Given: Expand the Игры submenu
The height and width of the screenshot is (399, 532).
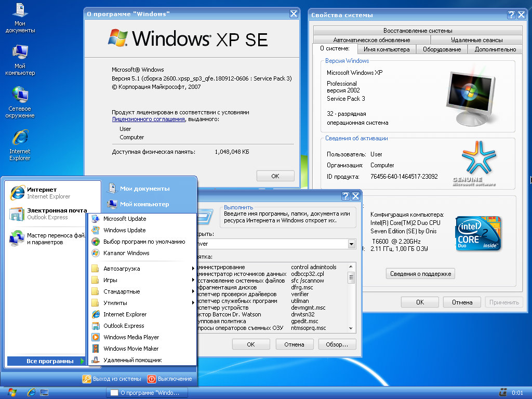Looking at the screenshot, I should [142, 280].
